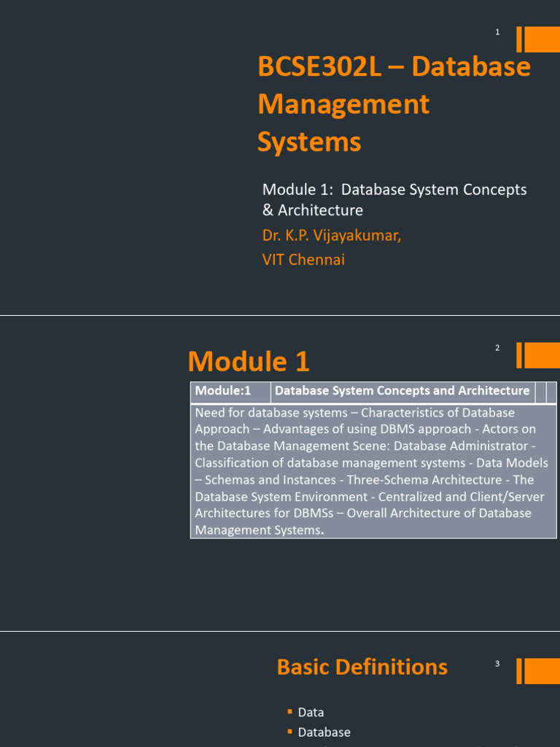The height and width of the screenshot is (747, 560).
Task: Click the Module:1 table header cell
Action: [x=230, y=392]
